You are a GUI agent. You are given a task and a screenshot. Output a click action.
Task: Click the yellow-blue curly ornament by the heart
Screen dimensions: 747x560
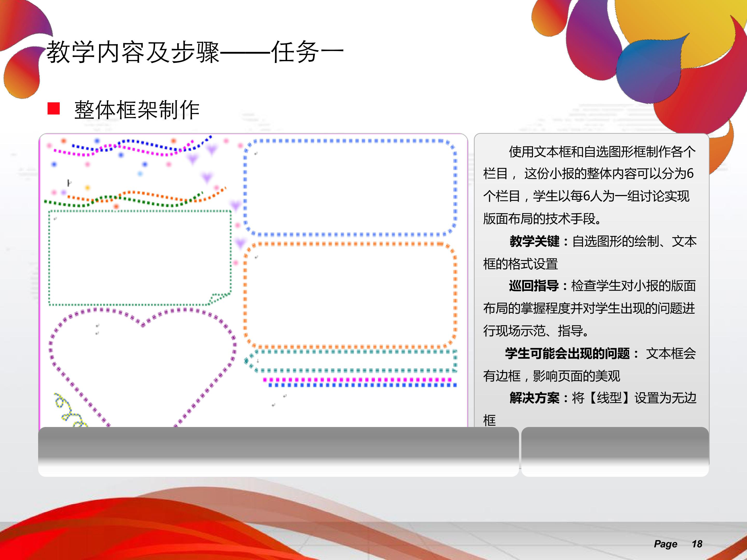(x=70, y=410)
